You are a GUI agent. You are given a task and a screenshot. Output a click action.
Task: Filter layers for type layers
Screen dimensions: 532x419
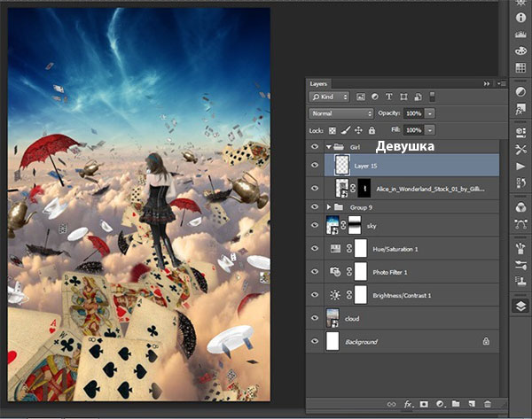pos(389,97)
